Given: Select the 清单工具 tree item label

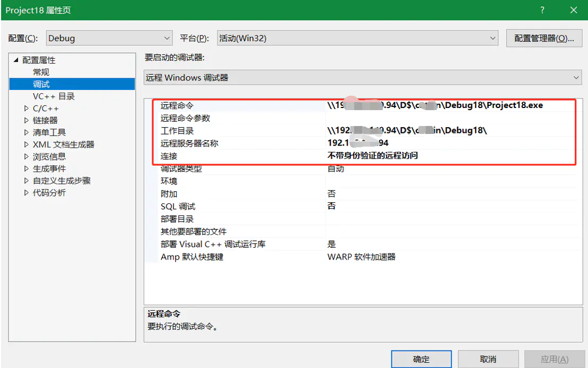Looking at the screenshot, I should pos(49,132).
